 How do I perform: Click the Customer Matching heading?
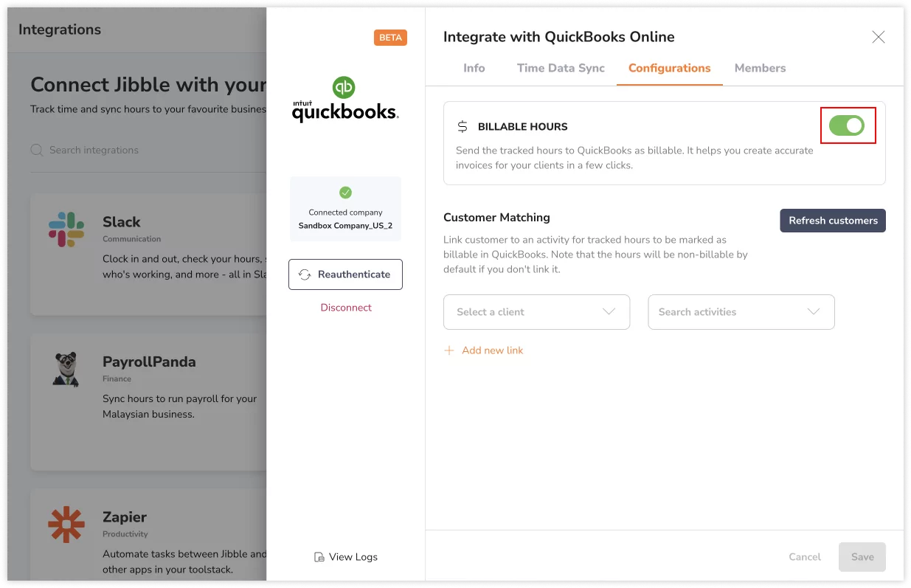point(496,218)
